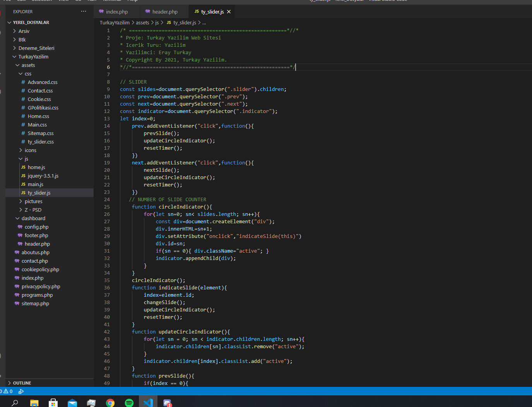Close the ty_slider.js editor tab
The width and height of the screenshot is (532, 407).
(x=229, y=12)
